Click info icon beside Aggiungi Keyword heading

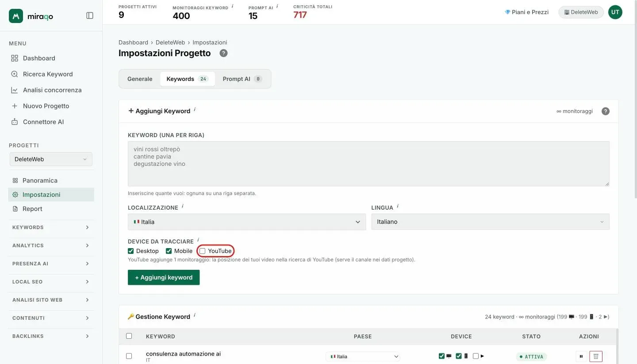coord(195,109)
